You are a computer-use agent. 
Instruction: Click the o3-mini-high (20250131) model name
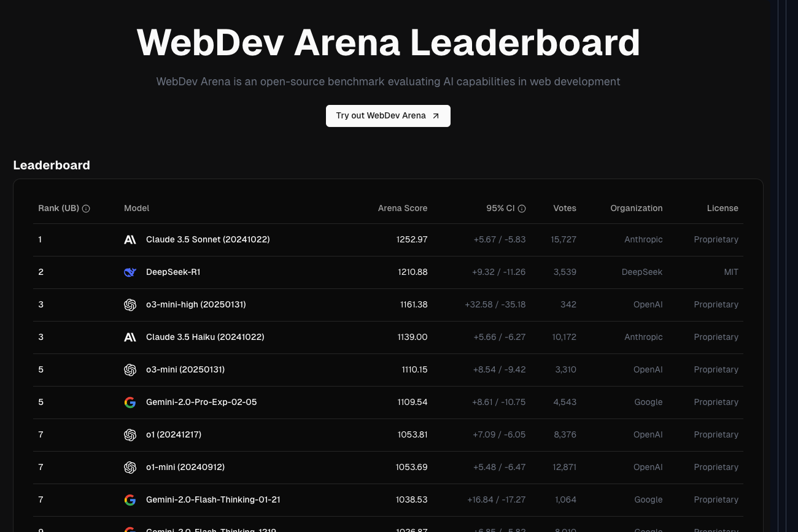coord(196,305)
